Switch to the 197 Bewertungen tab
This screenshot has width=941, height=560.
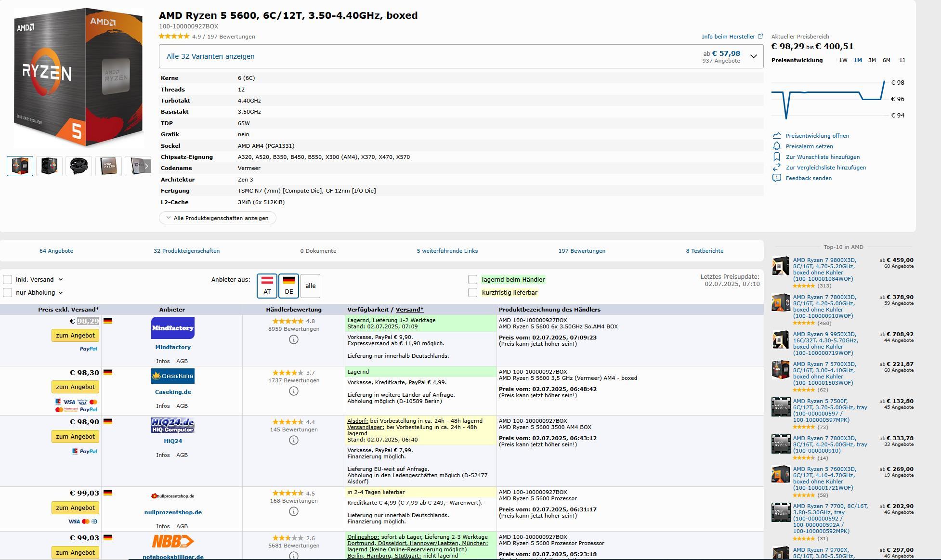click(x=582, y=251)
